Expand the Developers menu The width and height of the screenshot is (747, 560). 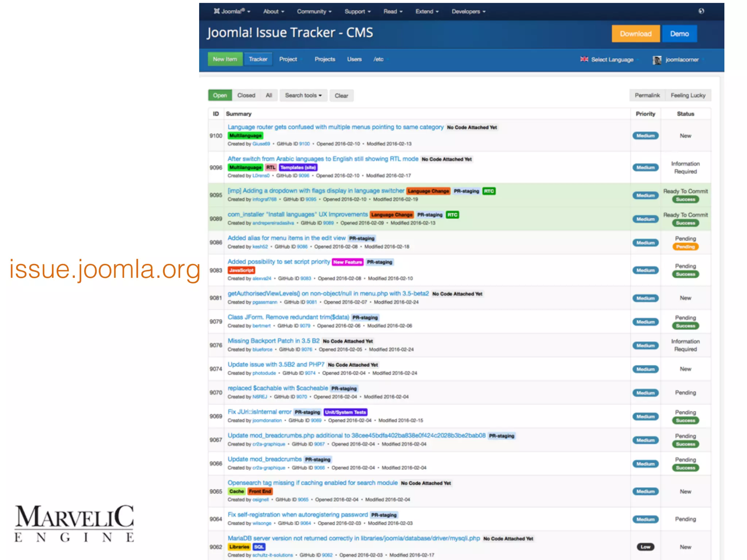pos(468,12)
